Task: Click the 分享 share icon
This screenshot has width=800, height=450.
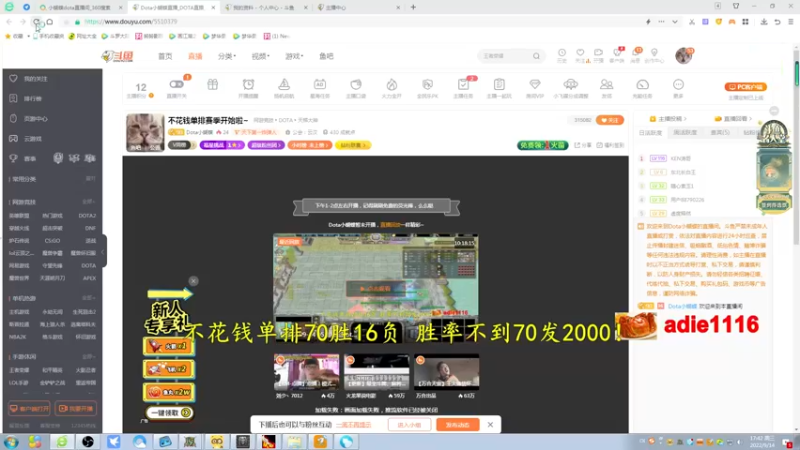Action: [582, 145]
